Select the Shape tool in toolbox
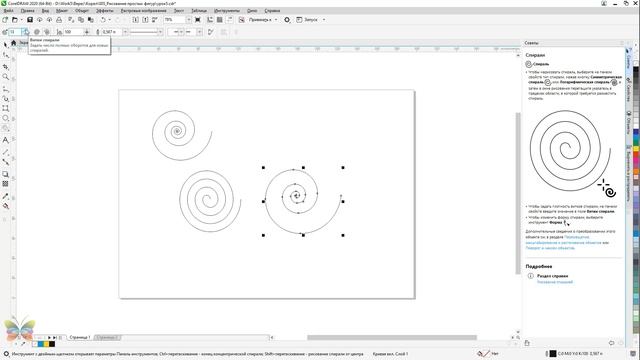Image resolution: width=640 pixels, height=360 pixels. coord(5,55)
